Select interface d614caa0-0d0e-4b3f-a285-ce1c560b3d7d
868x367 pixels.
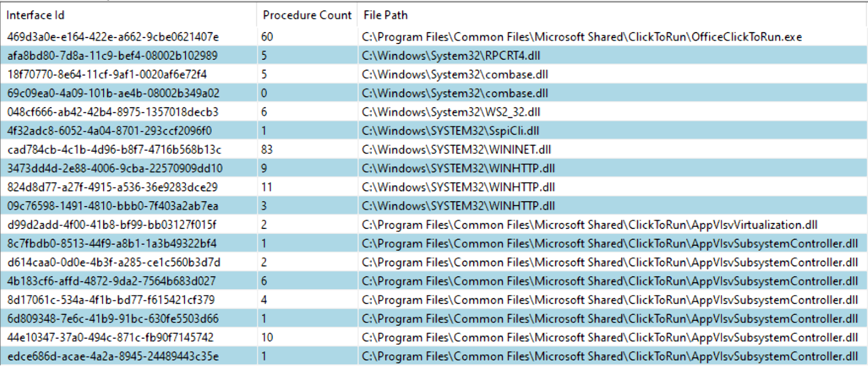tap(114, 262)
